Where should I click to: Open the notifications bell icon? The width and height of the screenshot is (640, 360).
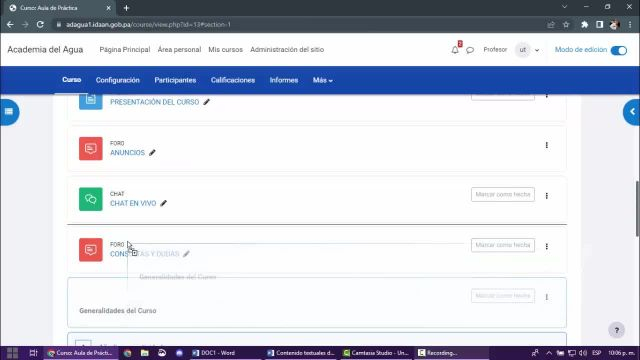[x=455, y=50]
